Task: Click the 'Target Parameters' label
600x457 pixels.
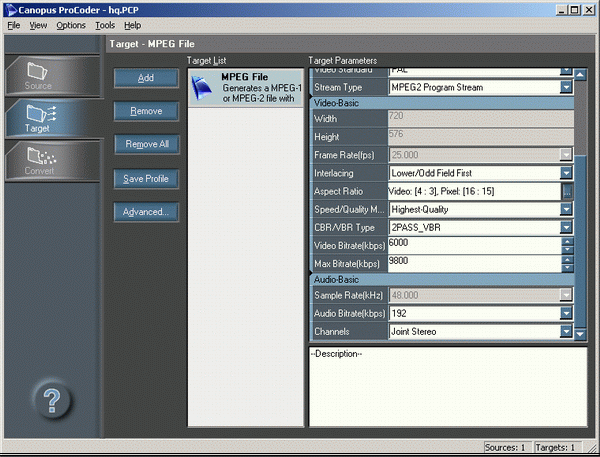Action: (342, 60)
